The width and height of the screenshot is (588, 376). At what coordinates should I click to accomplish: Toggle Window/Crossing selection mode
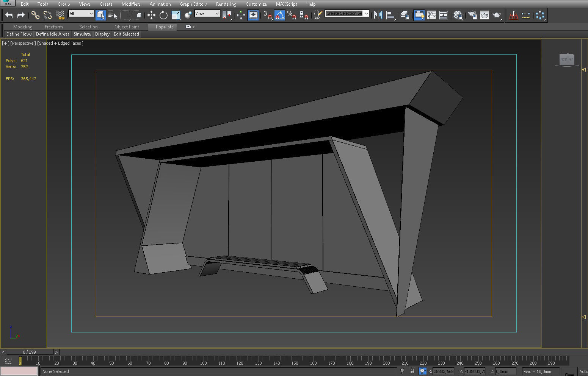[137, 15]
